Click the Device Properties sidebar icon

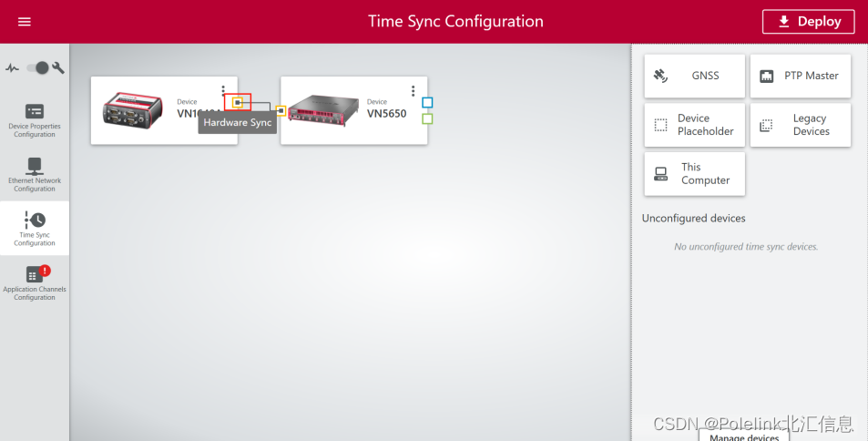coord(35,111)
